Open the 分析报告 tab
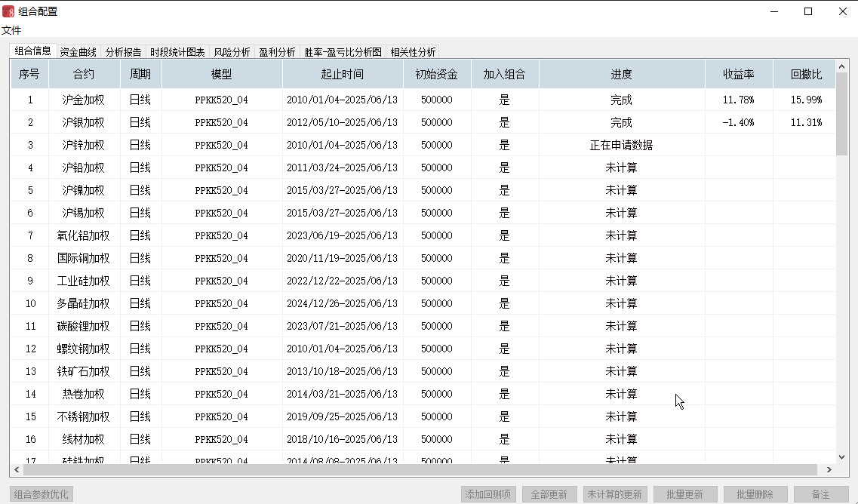Viewport: 858px width, 504px height. pyautogui.click(x=123, y=52)
